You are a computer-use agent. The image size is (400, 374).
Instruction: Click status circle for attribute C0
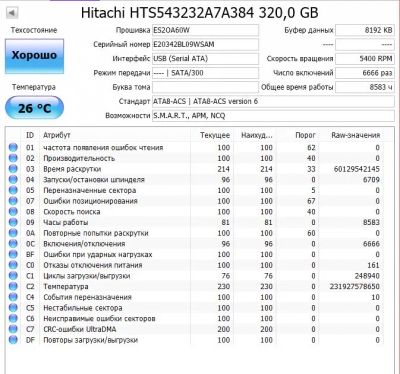coord(13,265)
